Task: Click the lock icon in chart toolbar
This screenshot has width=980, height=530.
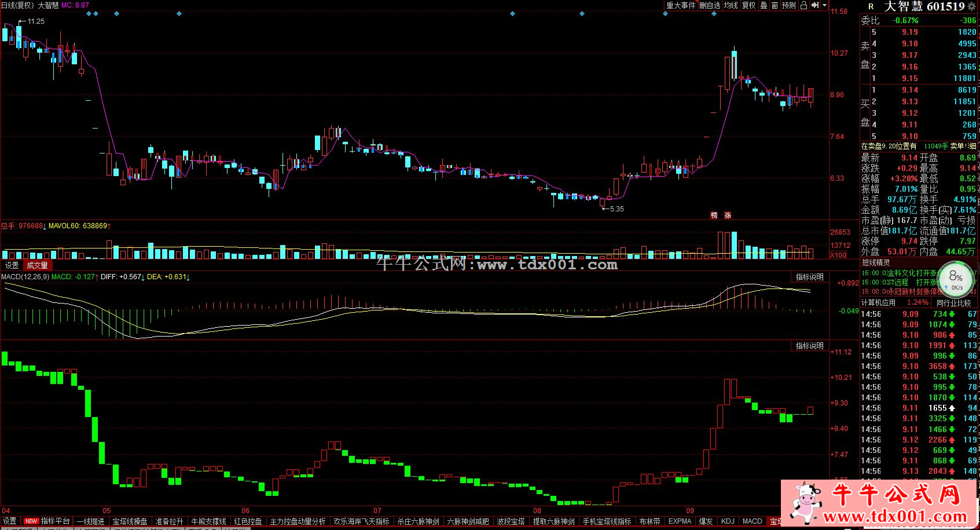Action: 803,5
